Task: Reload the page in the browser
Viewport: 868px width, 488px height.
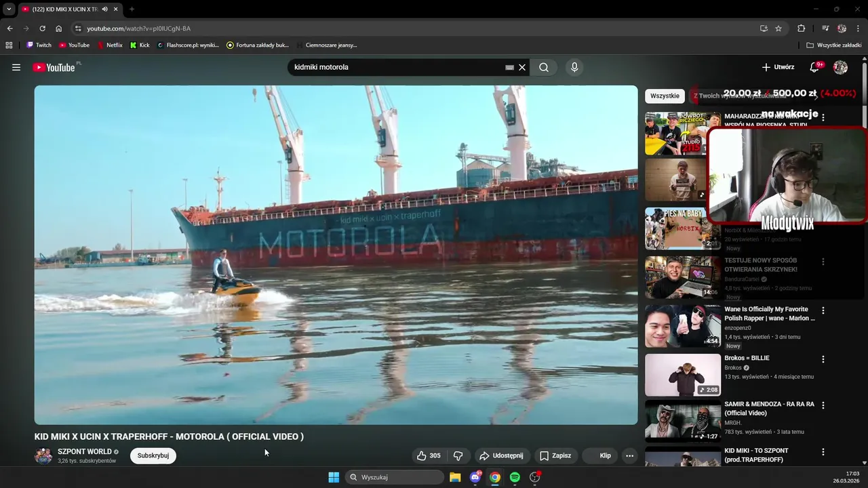Action: [42, 28]
